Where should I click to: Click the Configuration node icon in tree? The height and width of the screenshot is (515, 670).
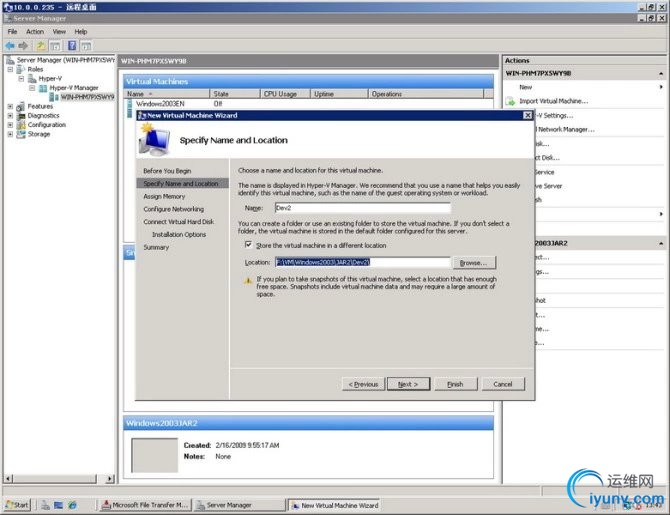coord(21,125)
